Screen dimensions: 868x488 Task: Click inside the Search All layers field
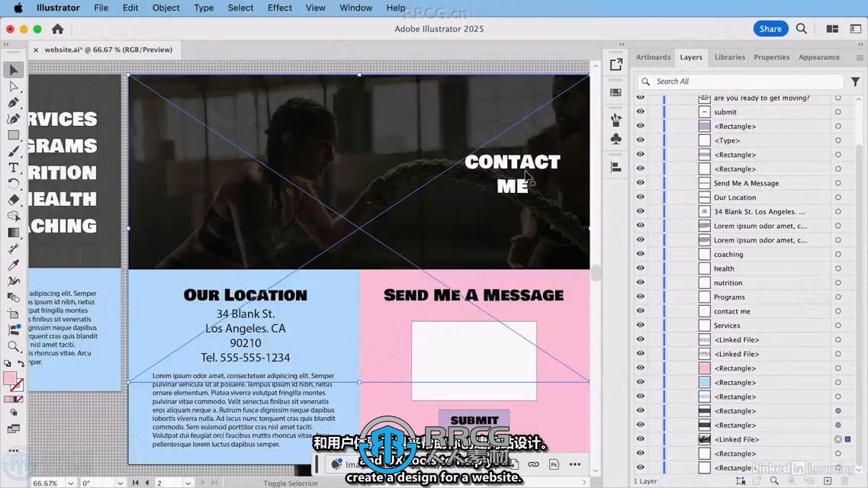[x=741, y=82]
